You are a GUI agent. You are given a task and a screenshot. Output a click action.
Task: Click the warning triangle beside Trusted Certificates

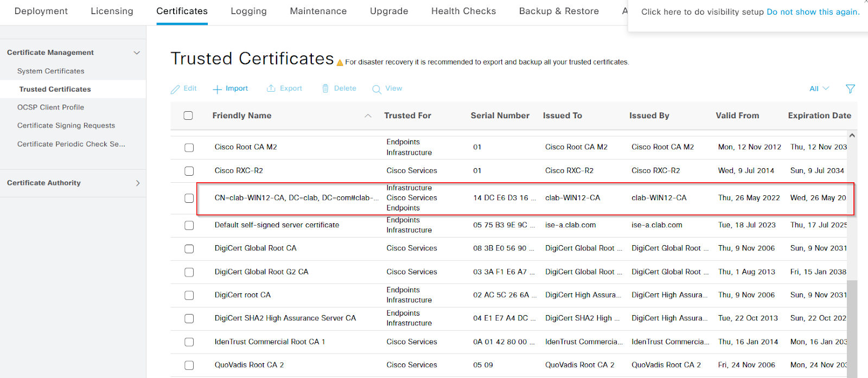340,63
